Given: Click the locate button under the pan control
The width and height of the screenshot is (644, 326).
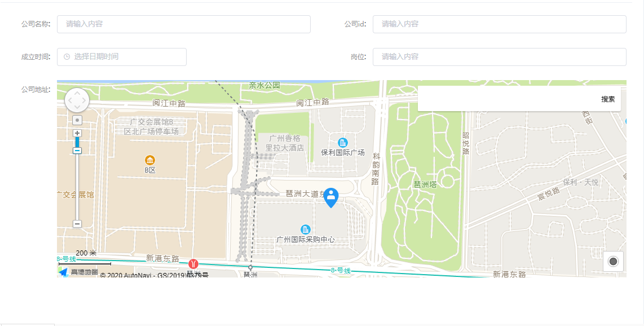Looking at the screenshot, I should tap(77, 120).
